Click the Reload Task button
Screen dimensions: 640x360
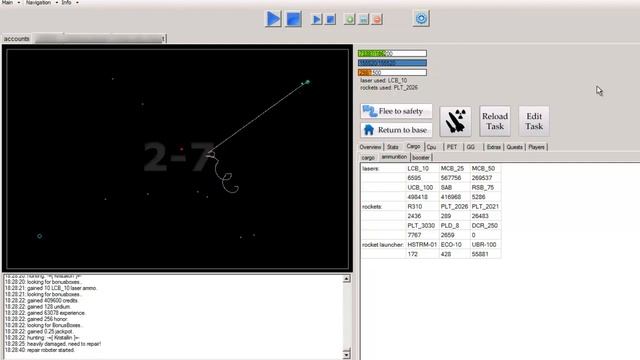tap(495, 121)
